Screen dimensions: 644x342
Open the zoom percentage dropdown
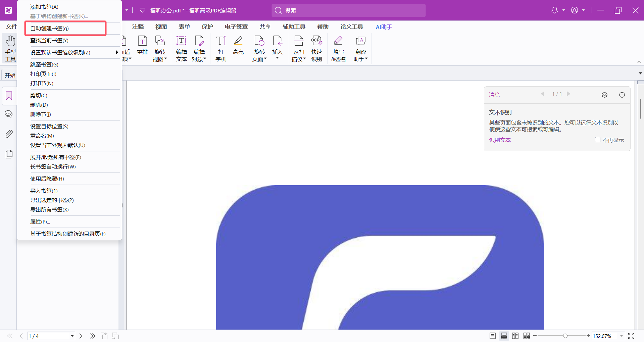point(621,336)
